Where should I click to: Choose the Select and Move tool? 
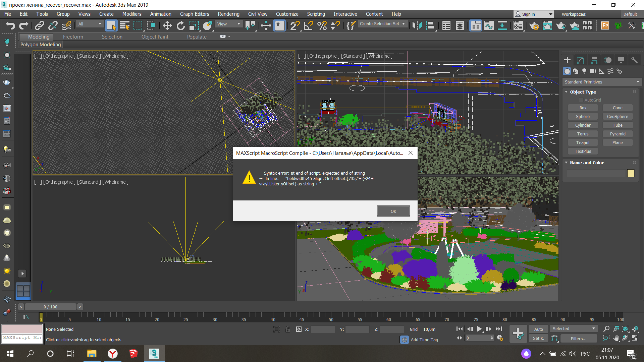[x=167, y=25]
